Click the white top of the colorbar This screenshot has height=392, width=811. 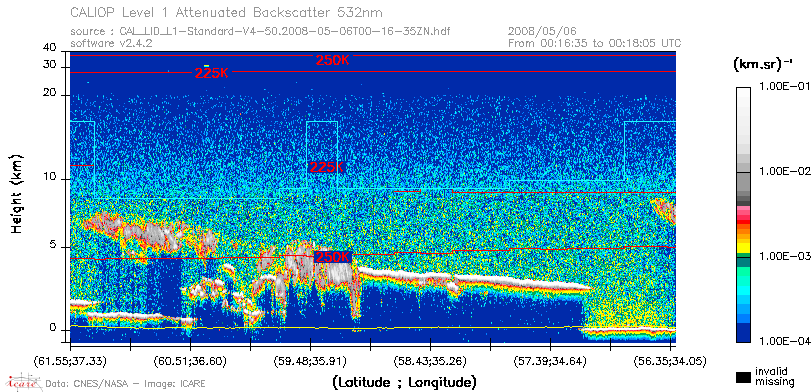(x=743, y=96)
